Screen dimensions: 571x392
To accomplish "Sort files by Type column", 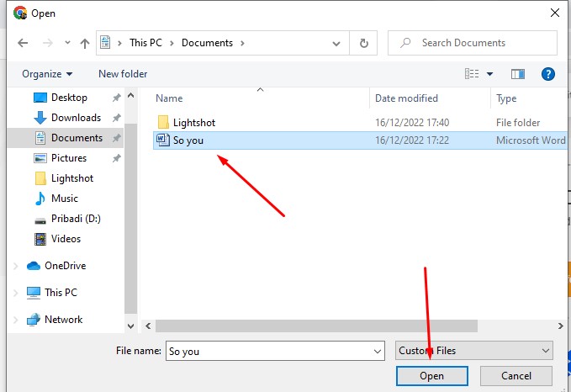I will (506, 98).
